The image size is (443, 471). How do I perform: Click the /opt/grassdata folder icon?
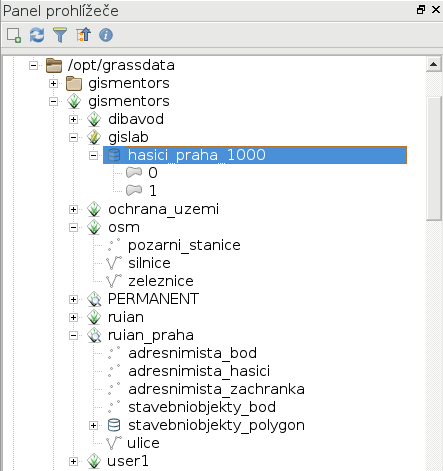click(x=54, y=65)
